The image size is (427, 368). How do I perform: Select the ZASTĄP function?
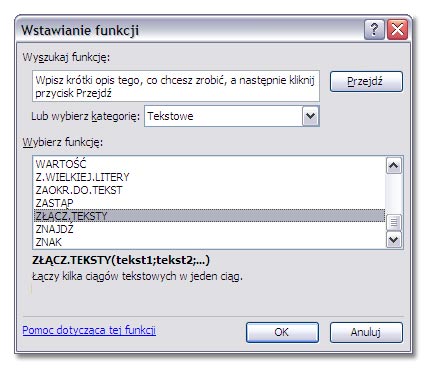[209, 203]
